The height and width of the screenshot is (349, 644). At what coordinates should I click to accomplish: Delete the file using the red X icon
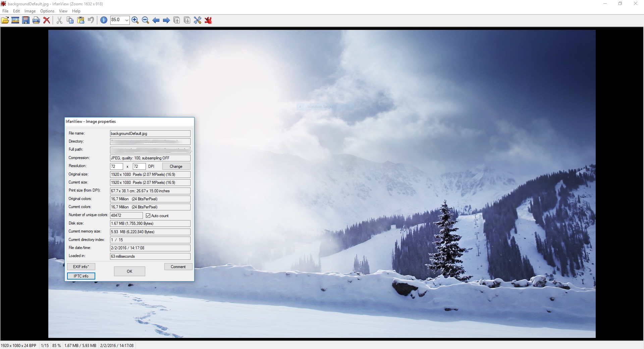[x=47, y=20]
